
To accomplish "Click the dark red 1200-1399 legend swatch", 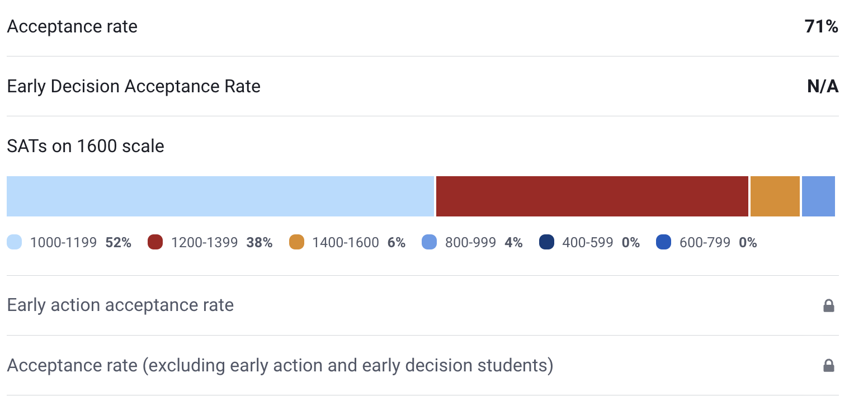I will [155, 243].
